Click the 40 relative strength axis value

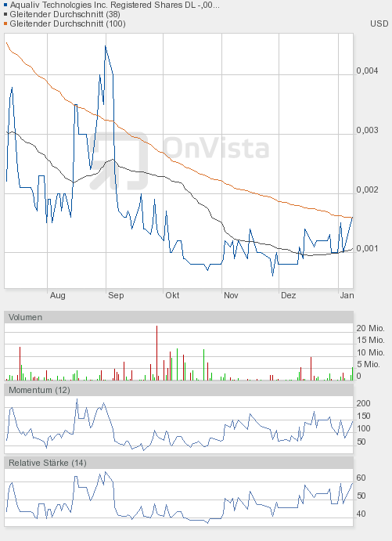click(x=361, y=514)
